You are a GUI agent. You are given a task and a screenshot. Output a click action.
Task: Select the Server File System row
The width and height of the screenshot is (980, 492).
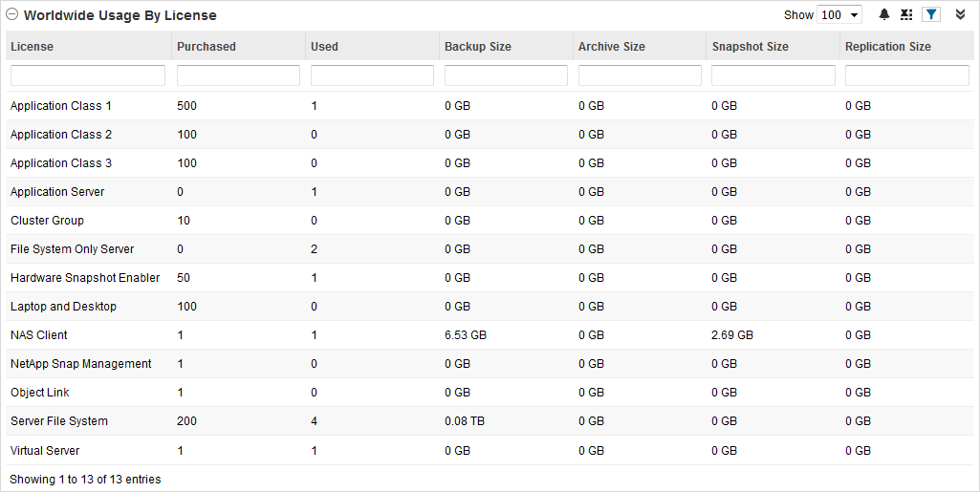59,421
